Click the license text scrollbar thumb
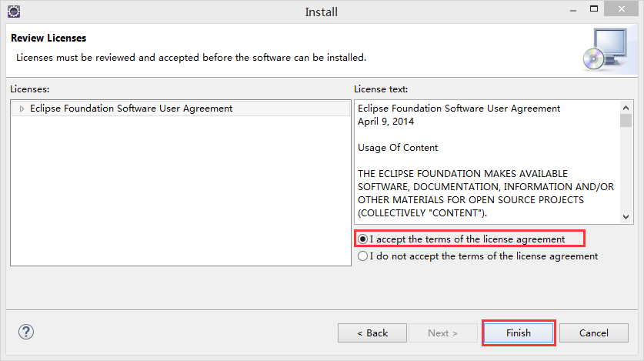This screenshot has width=644, height=361. (x=626, y=121)
